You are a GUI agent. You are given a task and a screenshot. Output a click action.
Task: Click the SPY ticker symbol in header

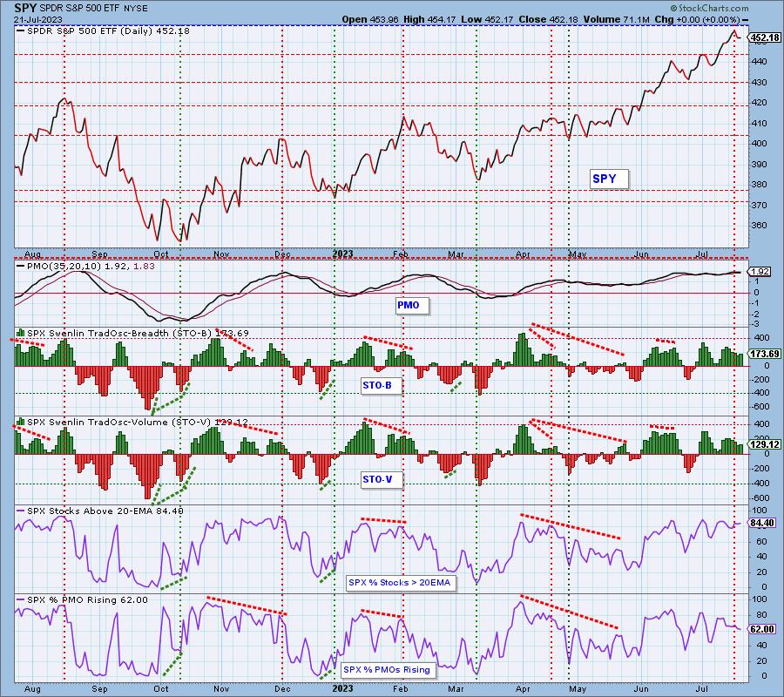(x=24, y=8)
